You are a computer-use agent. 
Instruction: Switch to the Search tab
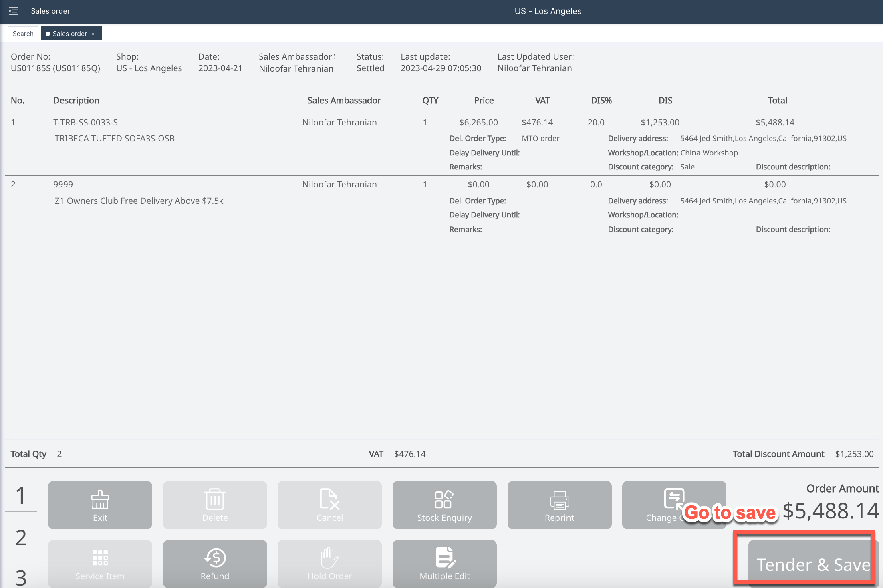(23, 34)
